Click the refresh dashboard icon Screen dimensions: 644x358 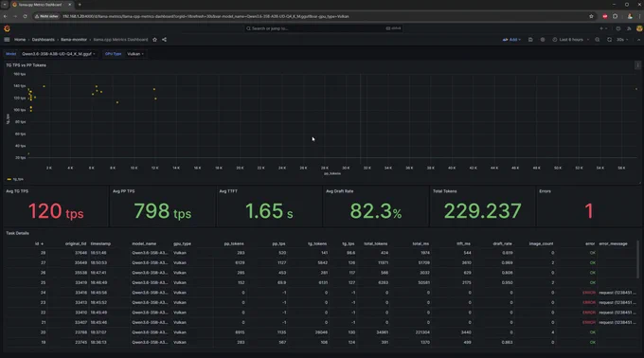pos(609,40)
